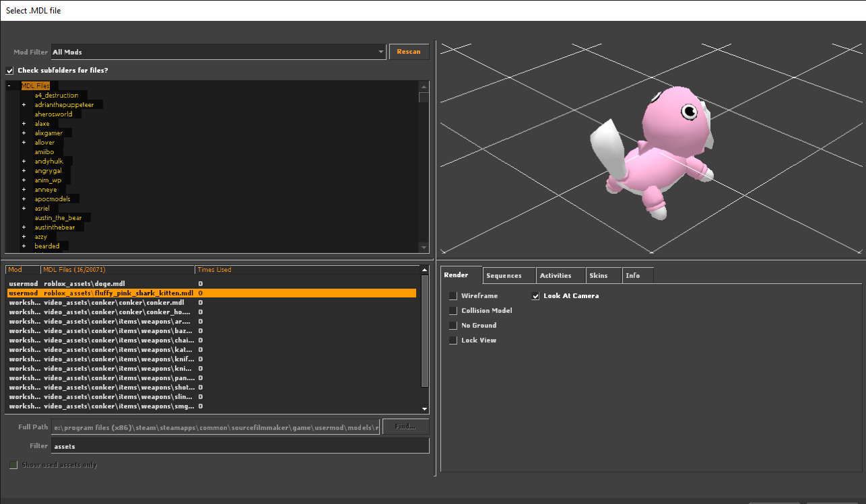866x504 pixels.
Task: Switch to the Render tab
Action: (x=462, y=275)
